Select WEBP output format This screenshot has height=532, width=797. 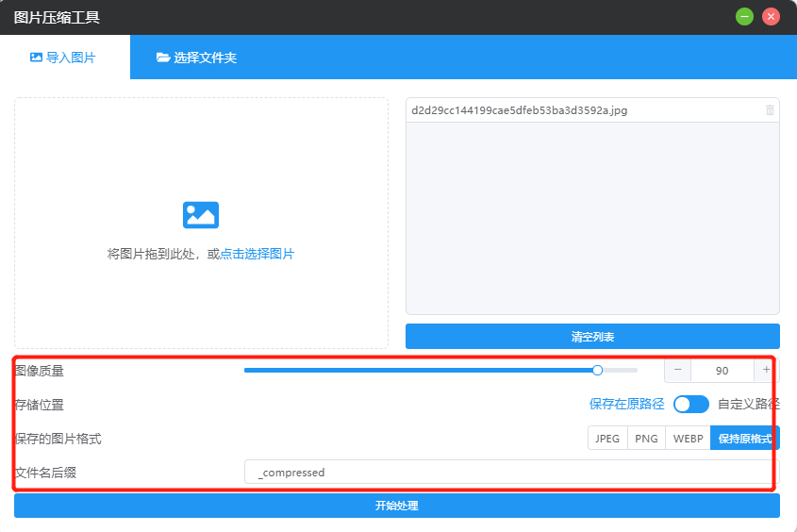click(x=688, y=439)
